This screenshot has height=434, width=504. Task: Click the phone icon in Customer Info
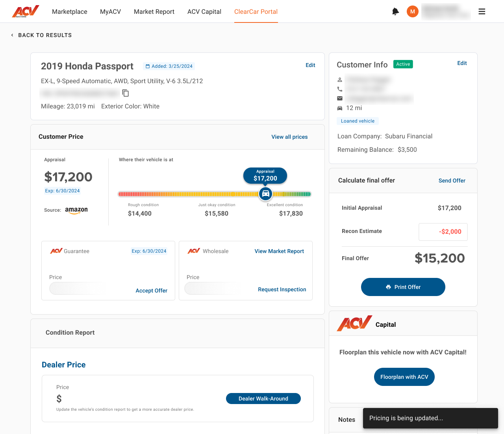pyautogui.click(x=340, y=89)
